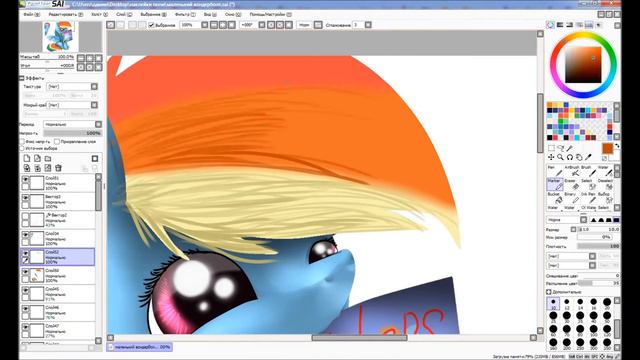Select the Pen brush tool
This screenshot has width=640, height=360.
pos(554,171)
